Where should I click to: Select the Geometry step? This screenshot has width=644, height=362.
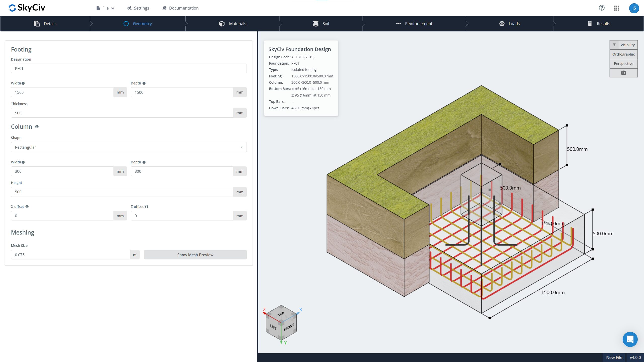coord(138,24)
